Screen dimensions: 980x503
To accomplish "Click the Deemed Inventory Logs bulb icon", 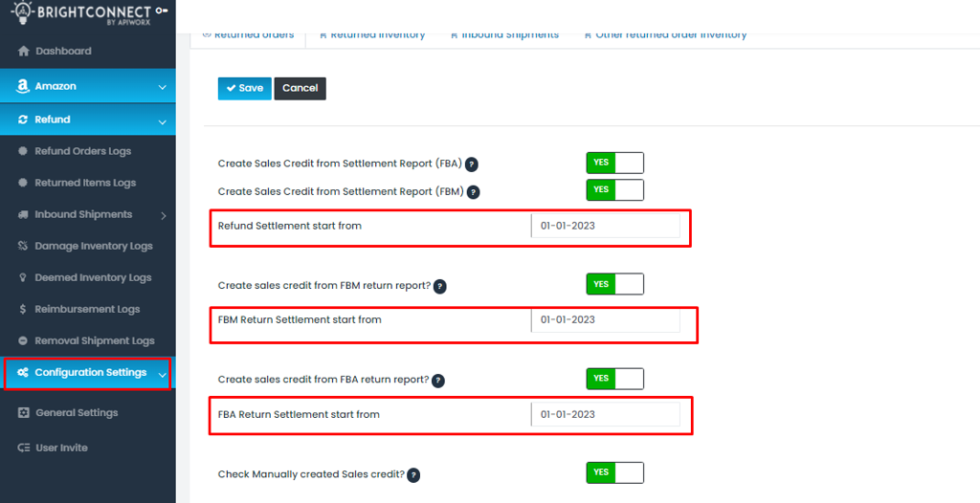I will coord(23,277).
